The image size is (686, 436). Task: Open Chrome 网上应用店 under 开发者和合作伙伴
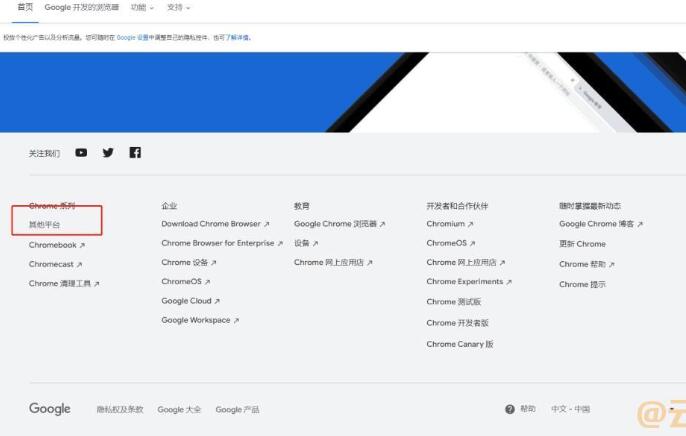click(466, 262)
